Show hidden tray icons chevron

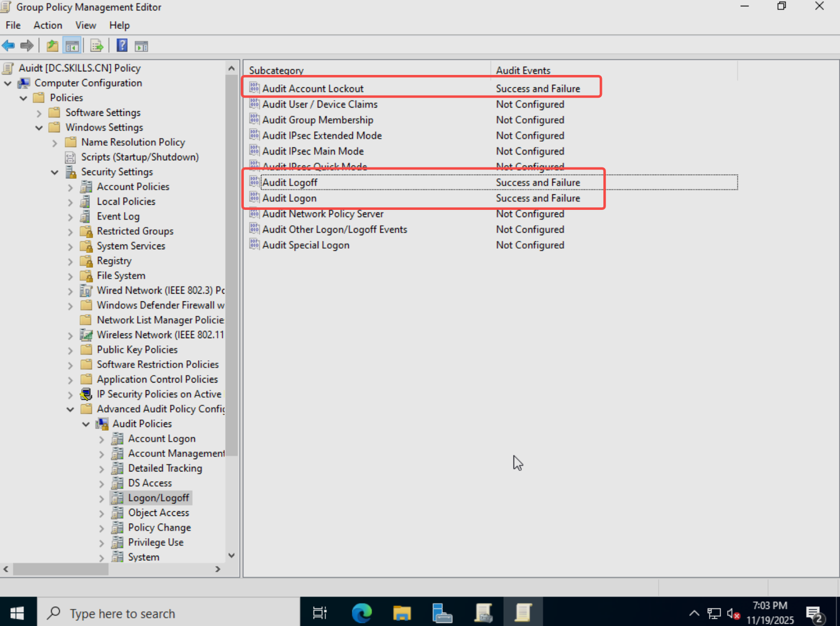tap(694, 614)
